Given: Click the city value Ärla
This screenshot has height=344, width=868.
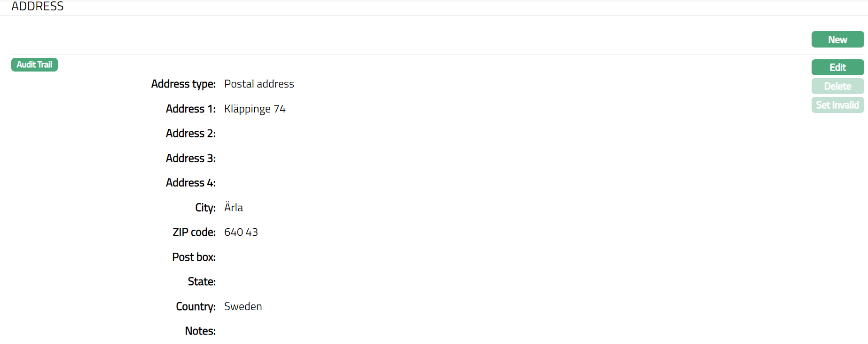Looking at the screenshot, I should (234, 208).
